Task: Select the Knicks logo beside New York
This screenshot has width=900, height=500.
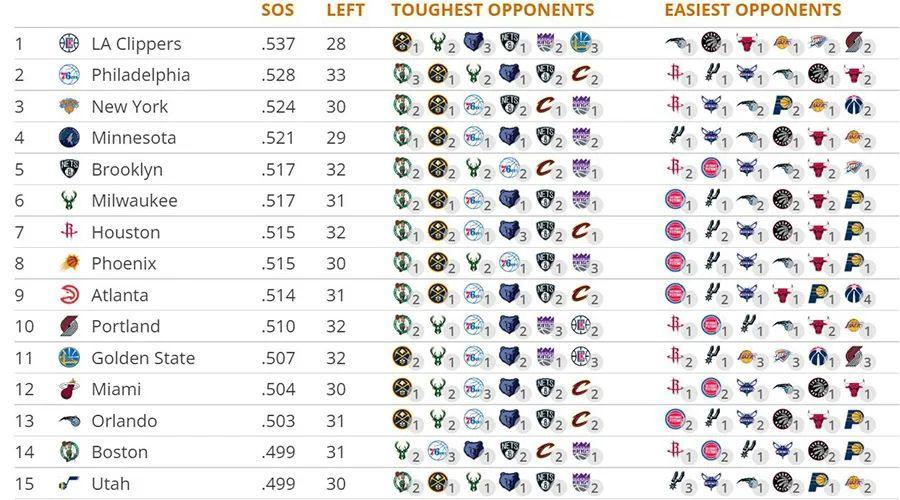Action: coord(69,106)
